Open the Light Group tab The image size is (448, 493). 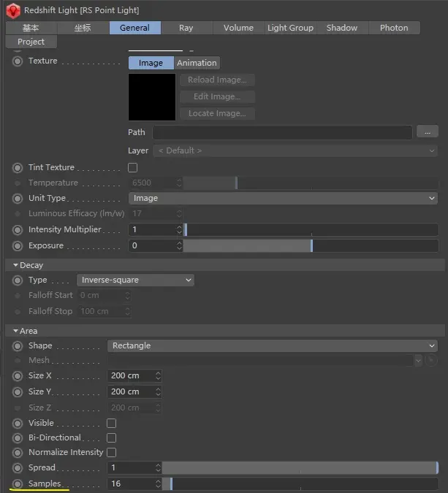[290, 28]
